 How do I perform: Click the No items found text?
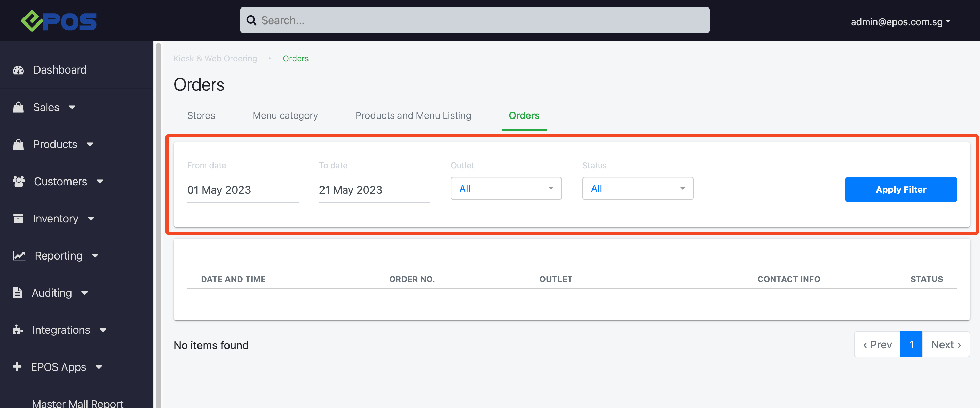pyautogui.click(x=211, y=345)
